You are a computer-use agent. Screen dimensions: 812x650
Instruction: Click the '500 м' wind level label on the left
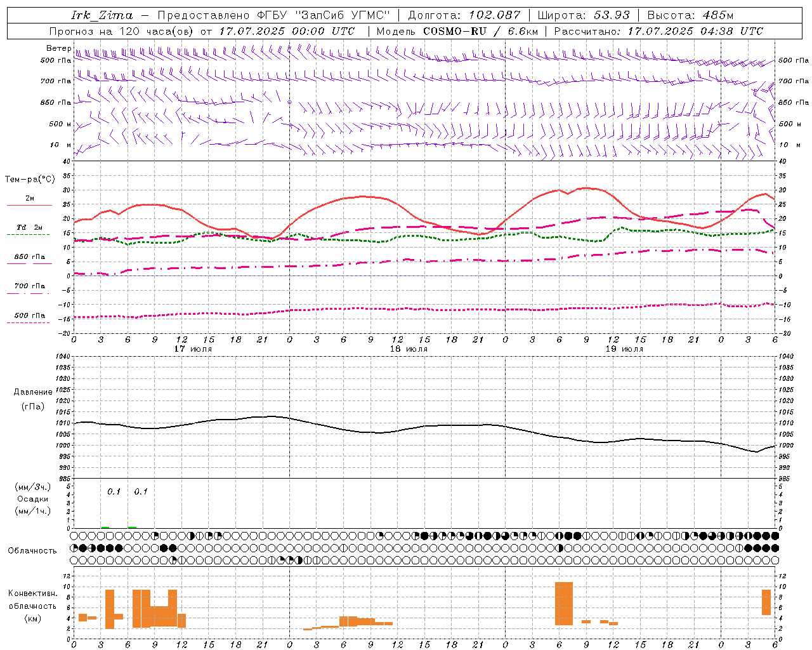click(60, 124)
